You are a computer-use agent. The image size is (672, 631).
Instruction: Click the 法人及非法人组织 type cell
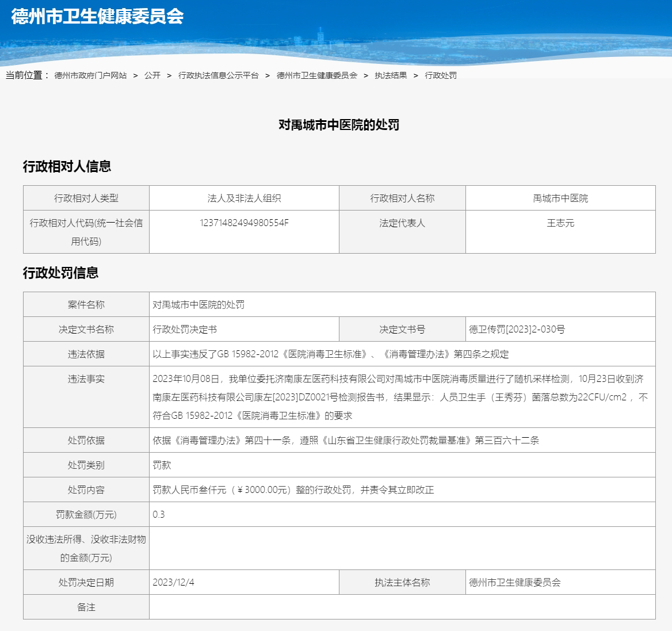click(244, 198)
